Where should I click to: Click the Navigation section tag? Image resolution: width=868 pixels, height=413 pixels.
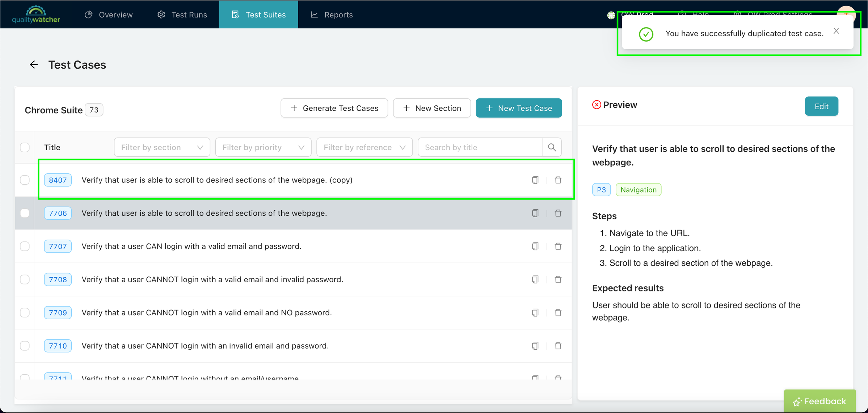click(639, 190)
